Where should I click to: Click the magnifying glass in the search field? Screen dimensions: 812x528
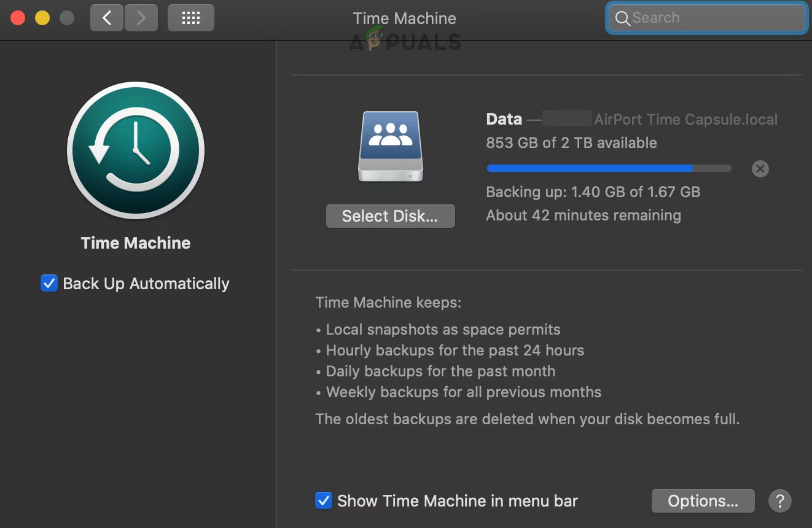coord(622,18)
